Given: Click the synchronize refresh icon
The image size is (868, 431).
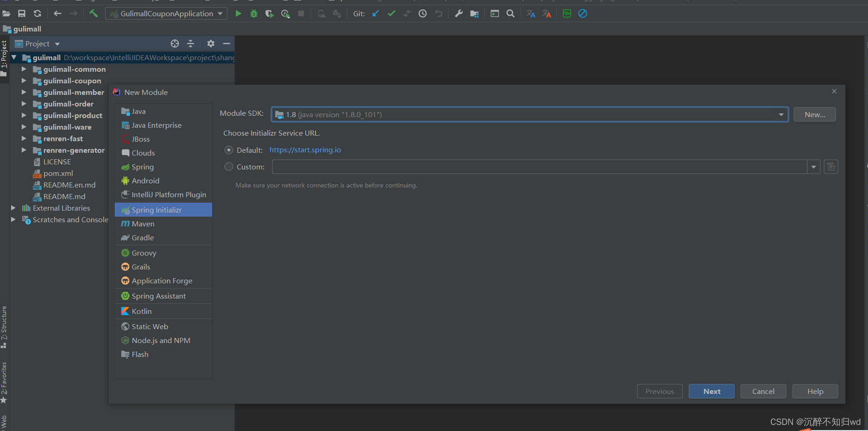Looking at the screenshot, I should click(x=37, y=14).
